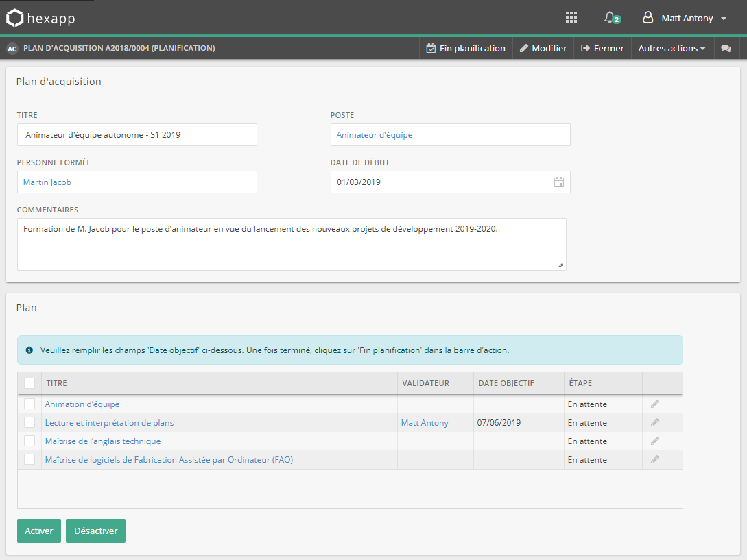Screen dimensions: 747x560
Task: Click Modifier in the action bar
Action: click(x=543, y=49)
